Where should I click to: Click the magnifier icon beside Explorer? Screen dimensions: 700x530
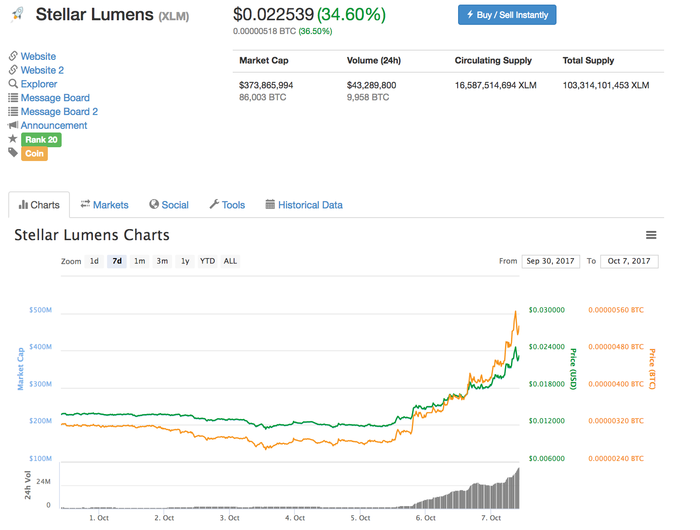[13, 84]
